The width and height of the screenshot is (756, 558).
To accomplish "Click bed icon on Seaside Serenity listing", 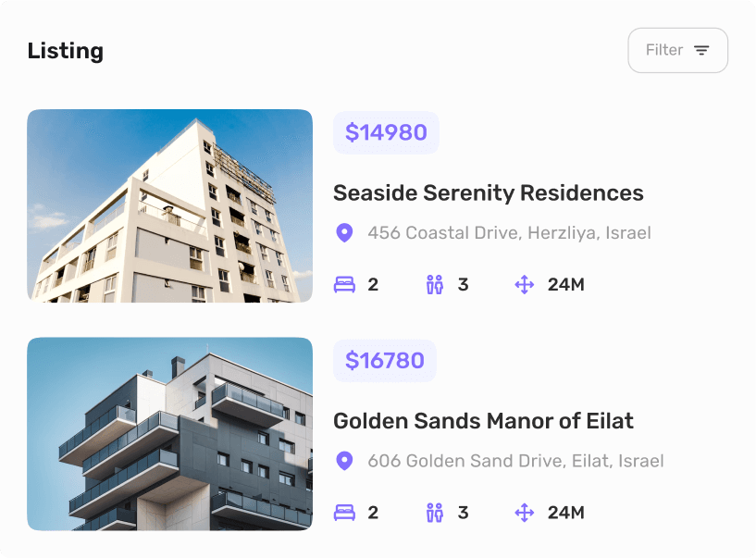I will 344,285.
